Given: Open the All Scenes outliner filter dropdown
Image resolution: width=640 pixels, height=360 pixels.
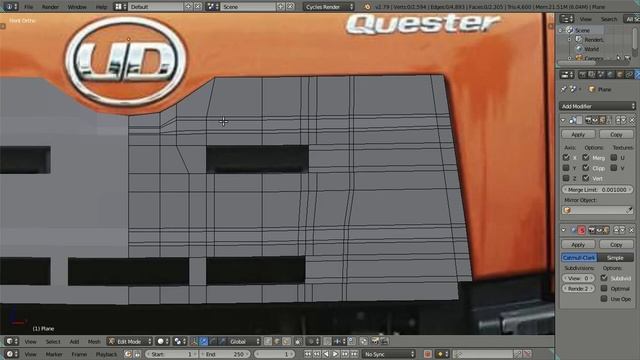Looking at the screenshot, I should pyautogui.click(x=631, y=19).
